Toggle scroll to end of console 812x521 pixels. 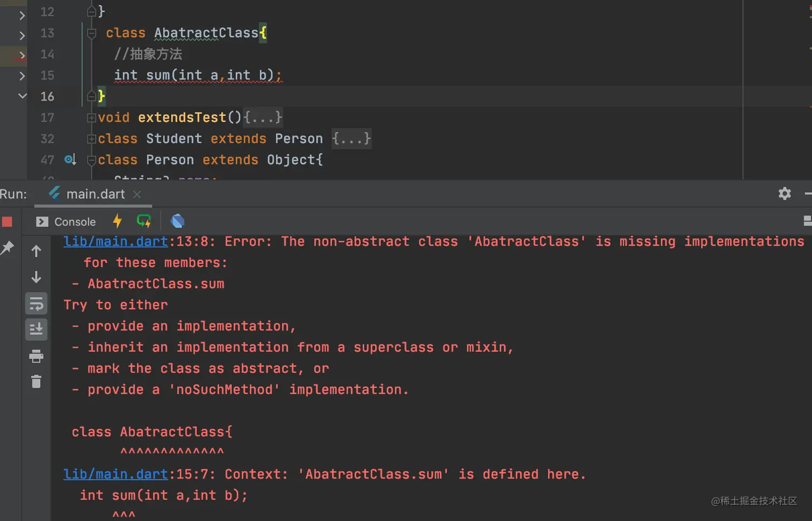[x=36, y=329]
